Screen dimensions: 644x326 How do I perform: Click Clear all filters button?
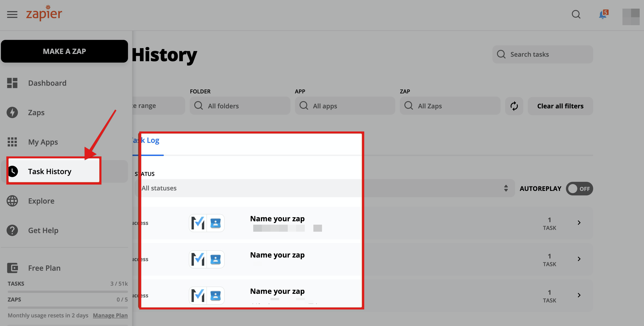point(560,106)
